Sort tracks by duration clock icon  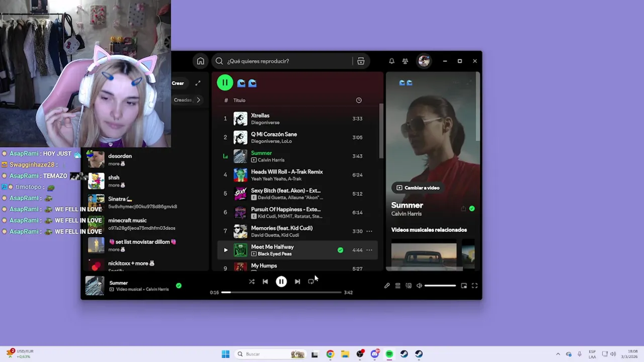click(359, 100)
